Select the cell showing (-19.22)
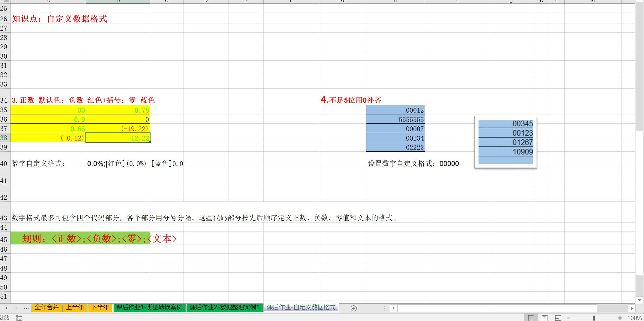Image resolution: width=644 pixels, height=321 pixels. tap(118, 129)
